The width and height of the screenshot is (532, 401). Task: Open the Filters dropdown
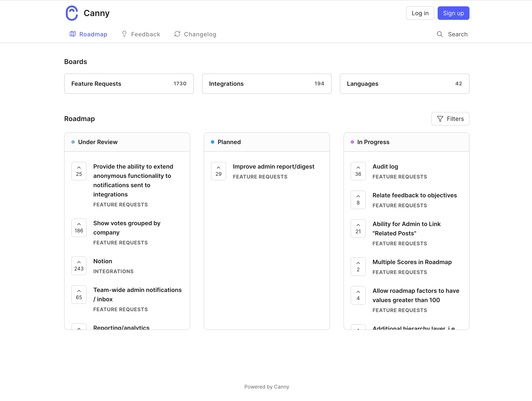pos(450,119)
